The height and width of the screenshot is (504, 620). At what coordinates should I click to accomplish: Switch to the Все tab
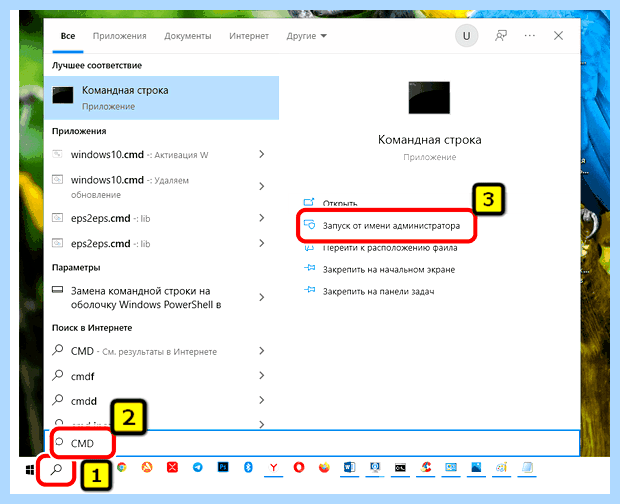(x=68, y=36)
